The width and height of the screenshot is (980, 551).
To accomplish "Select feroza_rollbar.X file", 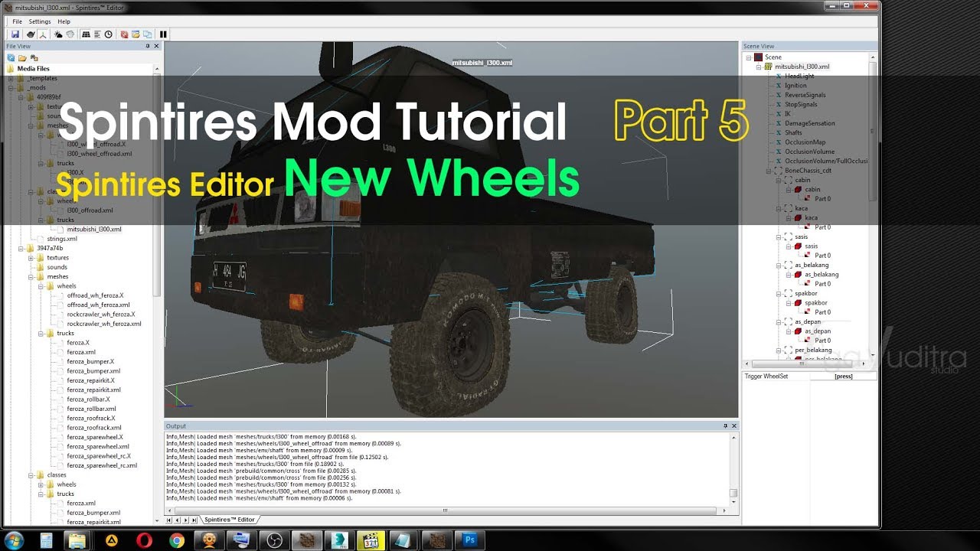I will [88, 399].
